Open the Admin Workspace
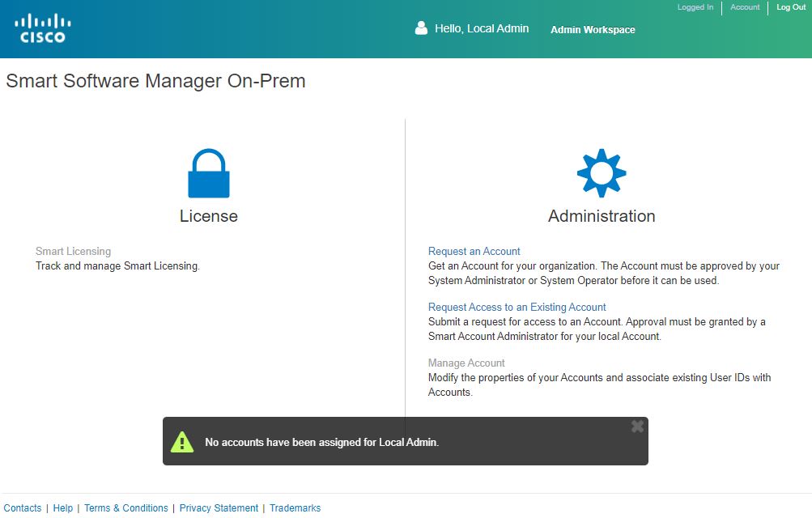 [x=593, y=29]
